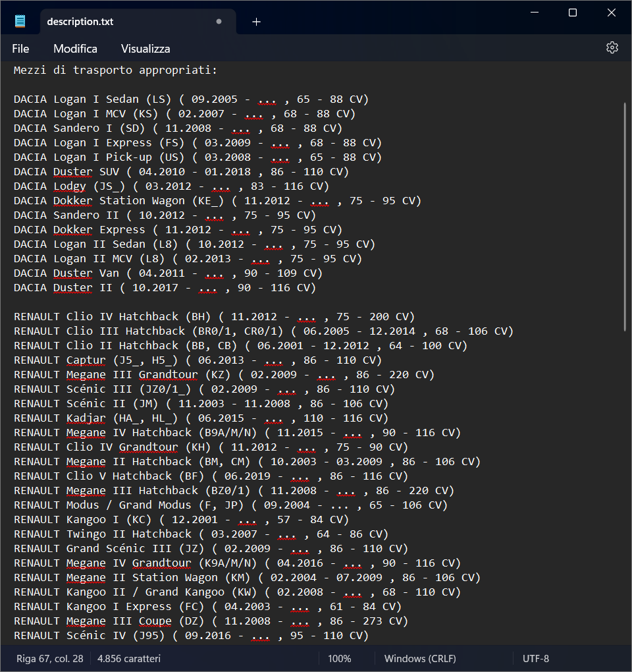Click the line 'DACIA Duster Van'
The height and width of the screenshot is (672, 632).
[169, 273]
